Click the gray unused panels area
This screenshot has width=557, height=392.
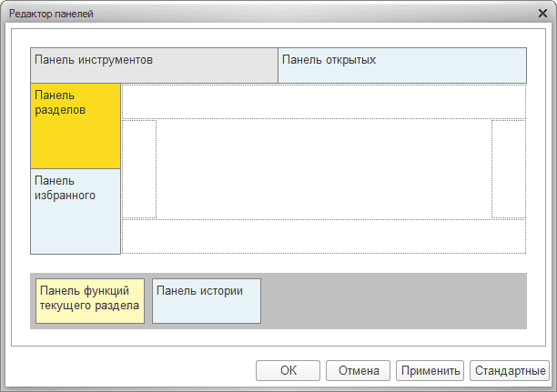(391, 301)
